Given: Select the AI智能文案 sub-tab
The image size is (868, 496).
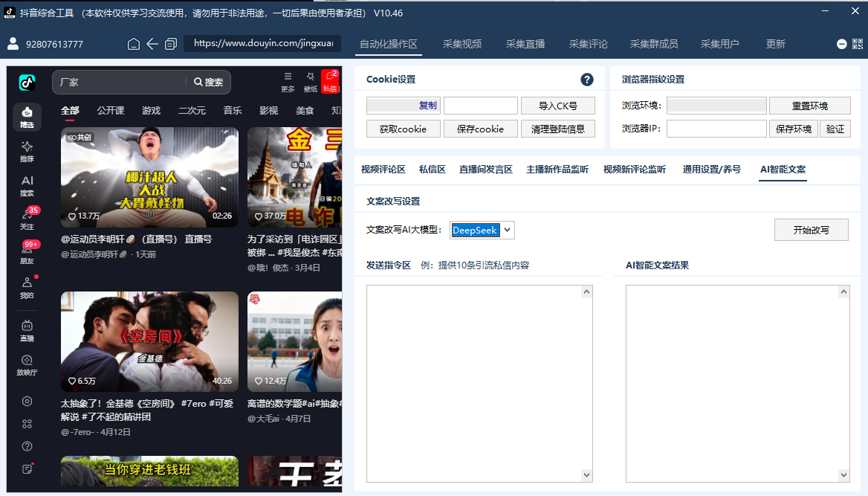Looking at the screenshot, I should pos(783,170).
